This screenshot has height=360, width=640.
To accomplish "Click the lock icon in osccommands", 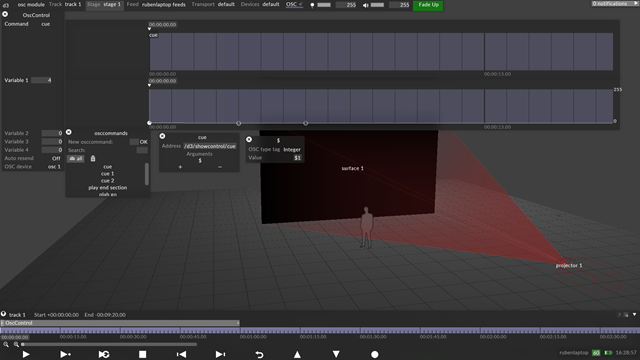I will (93, 158).
